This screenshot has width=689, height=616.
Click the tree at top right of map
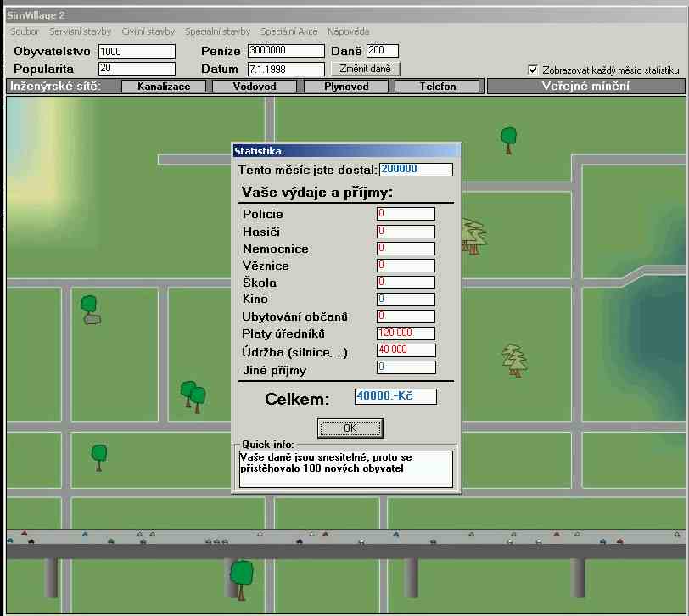coord(508,140)
